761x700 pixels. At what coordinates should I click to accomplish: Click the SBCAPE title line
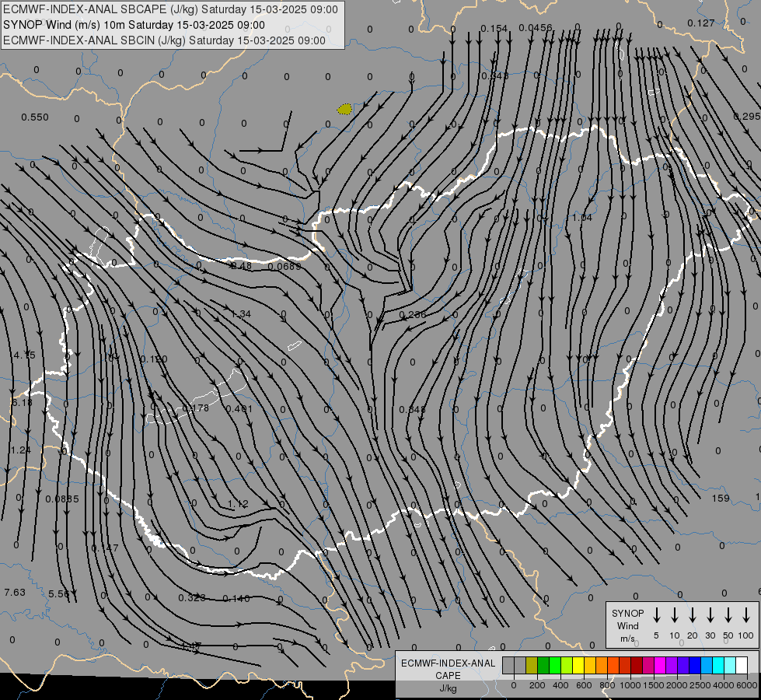coord(170,9)
